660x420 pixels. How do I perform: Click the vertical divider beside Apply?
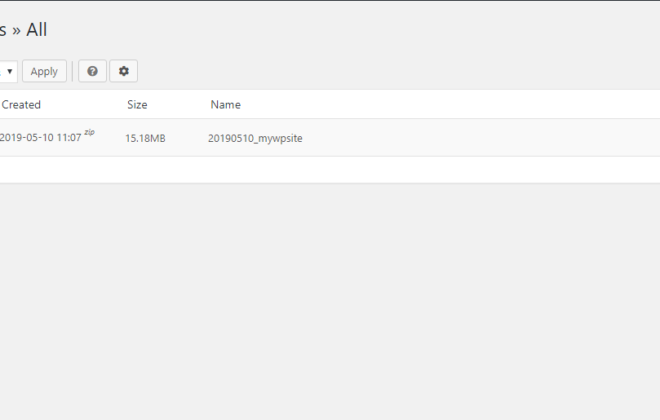(72, 71)
